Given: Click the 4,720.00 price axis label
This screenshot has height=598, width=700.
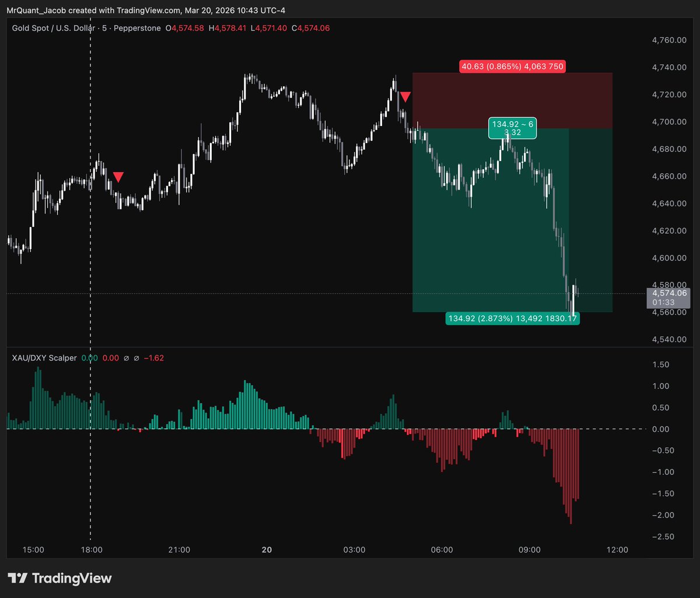Looking at the screenshot, I should coord(668,95).
